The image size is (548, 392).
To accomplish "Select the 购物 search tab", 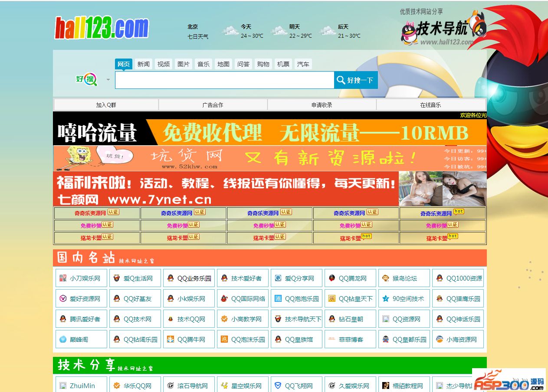I will pos(263,64).
